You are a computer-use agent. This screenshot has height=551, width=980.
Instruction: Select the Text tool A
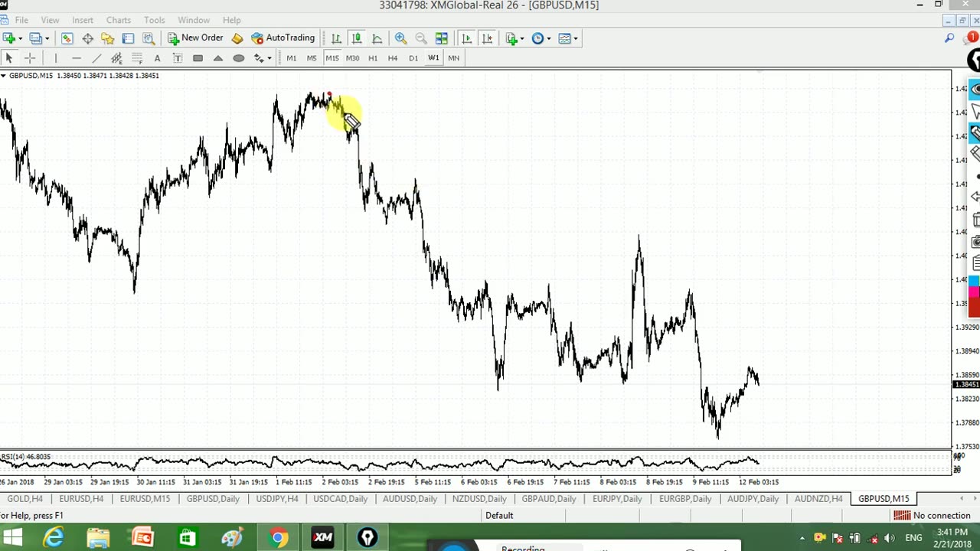click(x=157, y=58)
